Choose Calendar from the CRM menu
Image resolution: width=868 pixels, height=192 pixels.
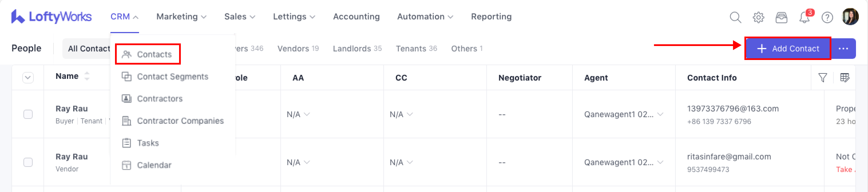(x=154, y=165)
